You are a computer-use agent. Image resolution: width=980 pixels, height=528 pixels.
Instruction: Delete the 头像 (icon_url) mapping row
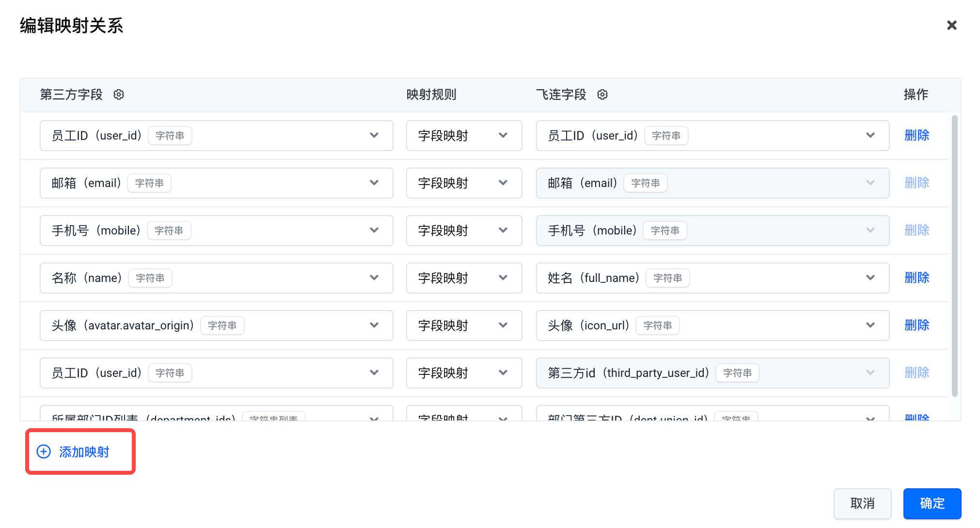(x=917, y=325)
